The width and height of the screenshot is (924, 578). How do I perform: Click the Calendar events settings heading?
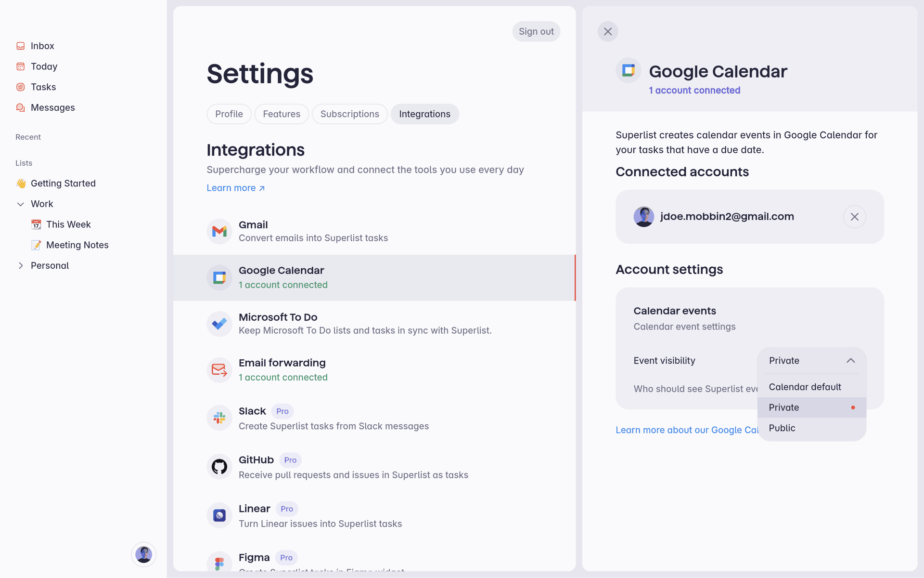click(x=675, y=311)
